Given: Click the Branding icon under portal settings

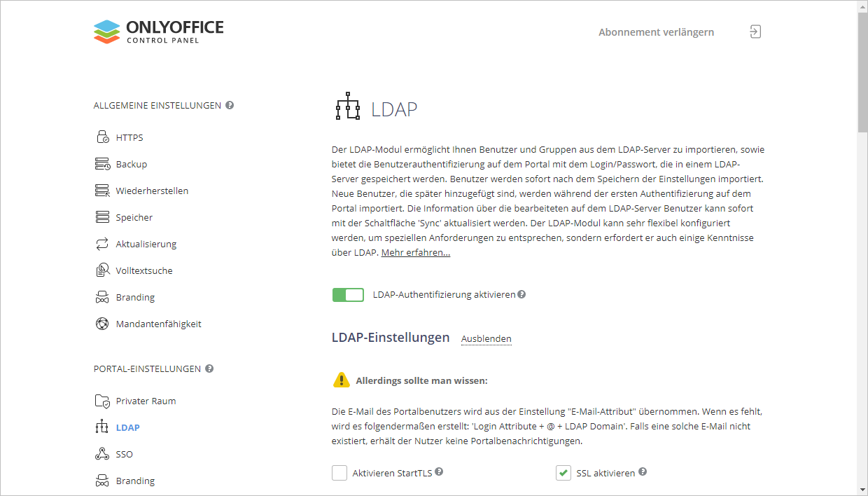Looking at the screenshot, I should click(x=103, y=481).
